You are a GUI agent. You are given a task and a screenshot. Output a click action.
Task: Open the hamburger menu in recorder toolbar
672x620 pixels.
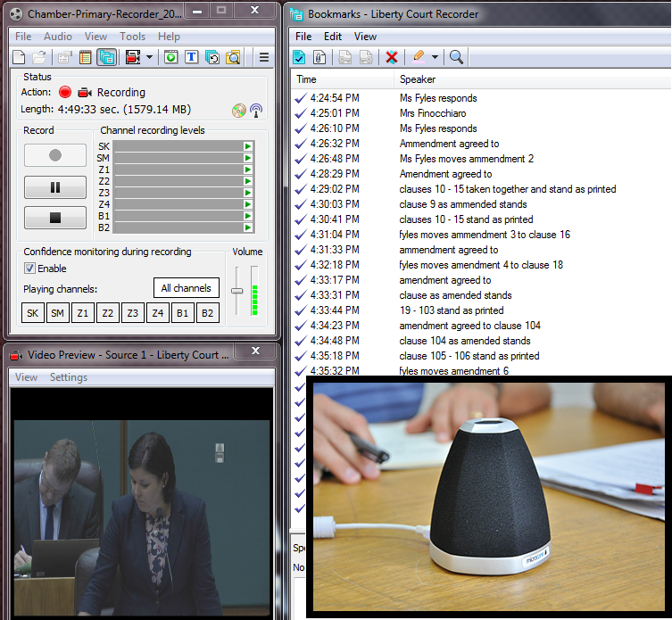pyautogui.click(x=264, y=57)
